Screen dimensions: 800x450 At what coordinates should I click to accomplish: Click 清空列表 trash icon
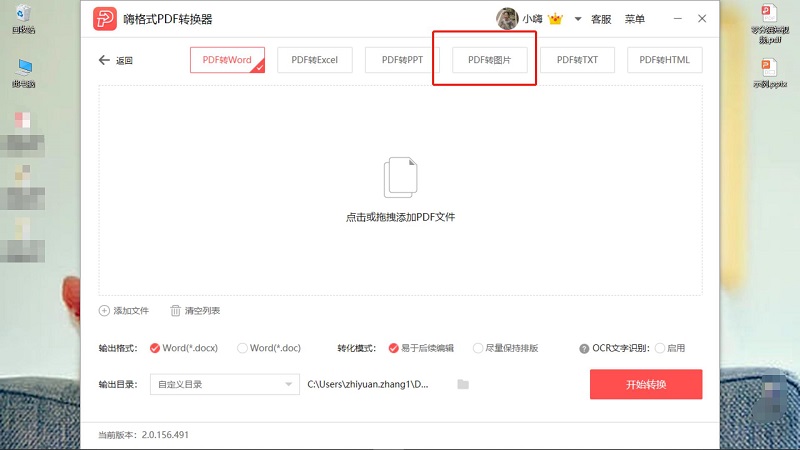(x=176, y=311)
